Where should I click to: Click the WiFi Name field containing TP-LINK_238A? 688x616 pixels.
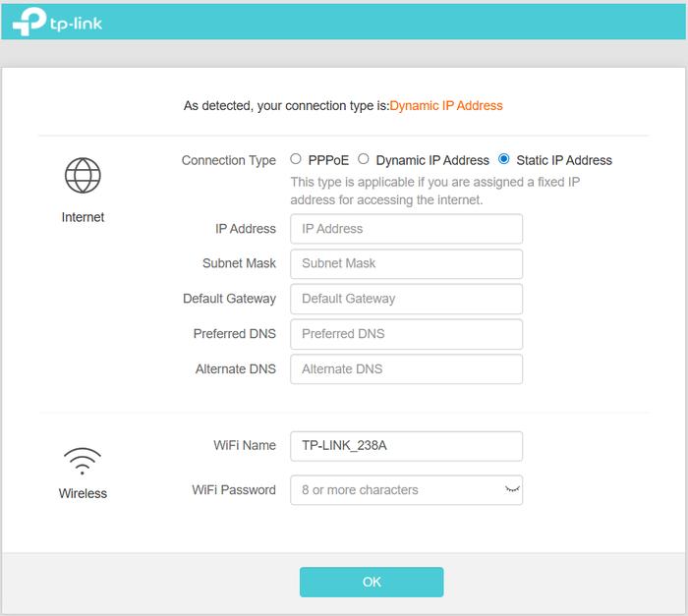click(406, 446)
